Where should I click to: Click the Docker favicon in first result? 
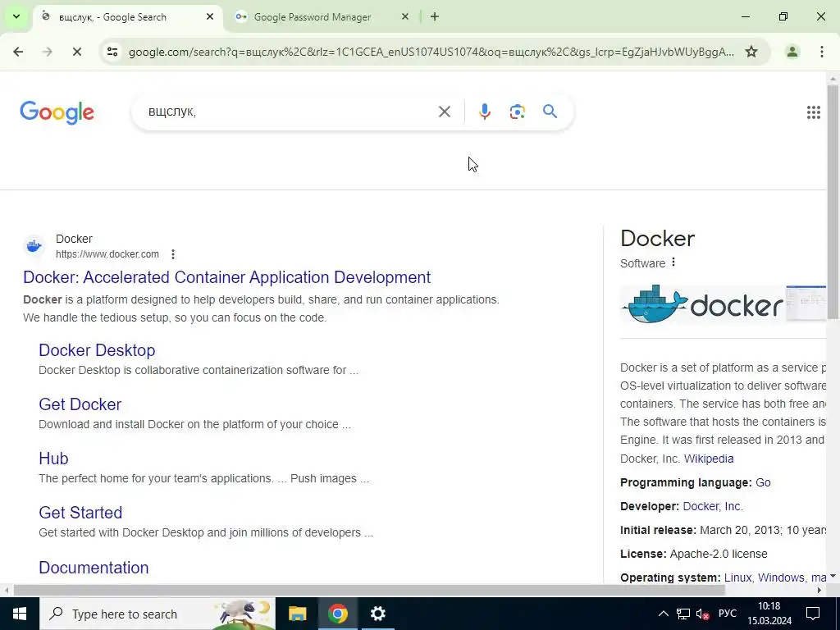click(34, 246)
